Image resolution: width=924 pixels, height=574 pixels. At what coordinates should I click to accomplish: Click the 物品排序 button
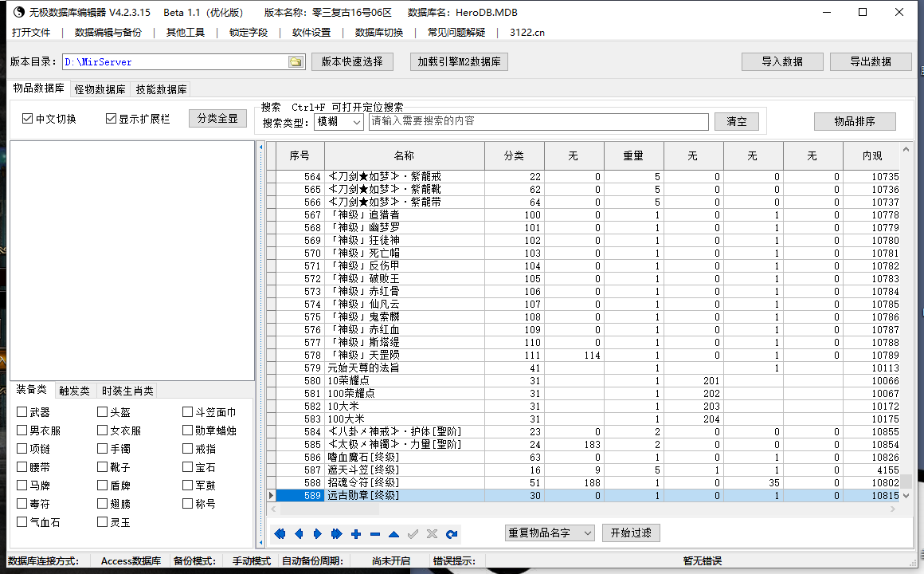click(855, 121)
